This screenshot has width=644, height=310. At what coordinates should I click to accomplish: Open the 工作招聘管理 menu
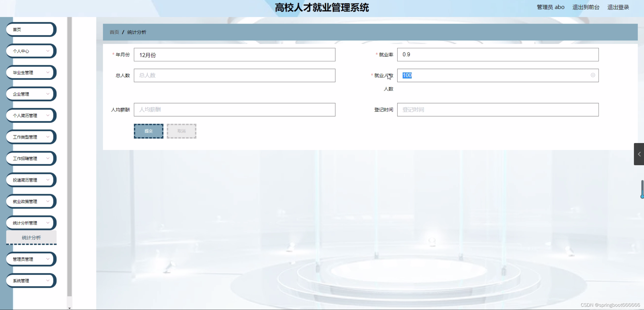click(30, 158)
